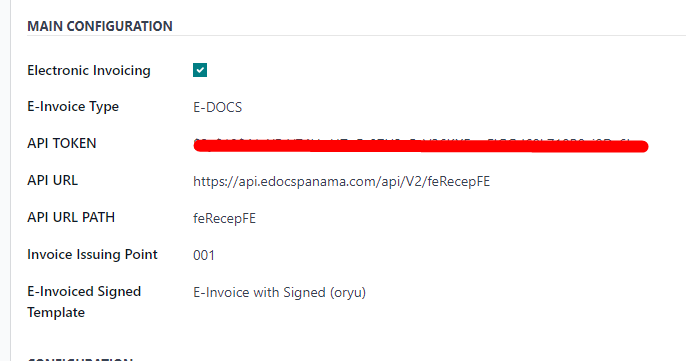Click the API TOKEN label
686x361 pixels.
[x=62, y=144]
